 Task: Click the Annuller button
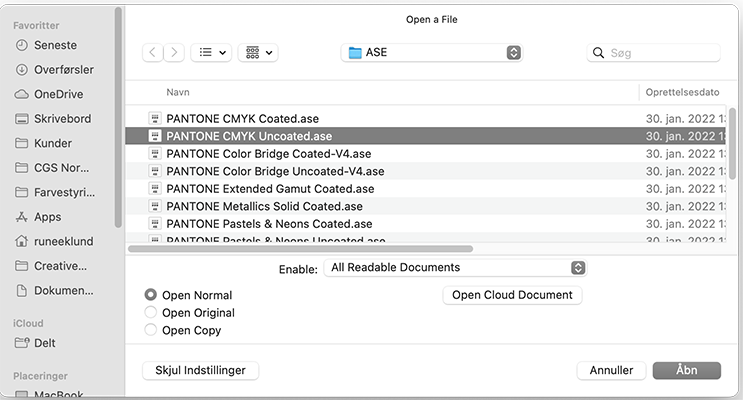coord(611,370)
